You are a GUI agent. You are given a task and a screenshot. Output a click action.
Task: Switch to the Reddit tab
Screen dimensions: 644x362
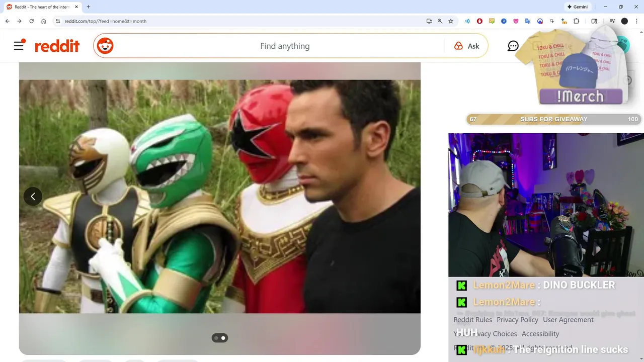(43, 7)
